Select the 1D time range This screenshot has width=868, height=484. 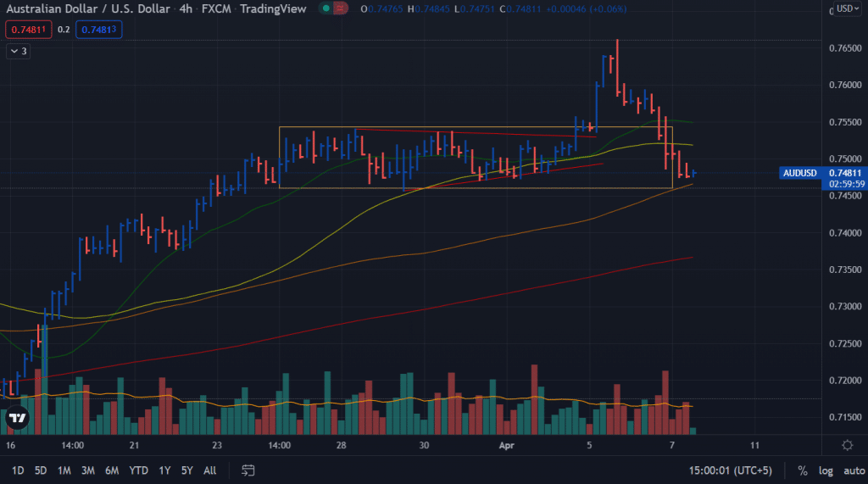18,470
